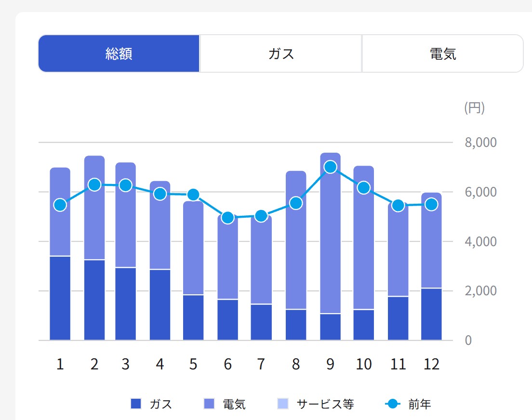Select the gas bar segment for month 12
The height and width of the screenshot is (420, 532).
pyautogui.click(x=431, y=314)
